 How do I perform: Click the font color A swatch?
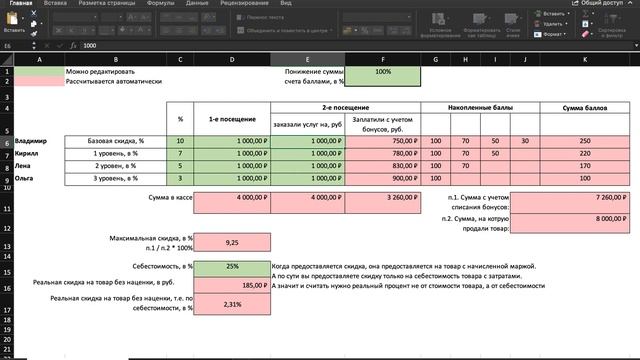[140, 30]
